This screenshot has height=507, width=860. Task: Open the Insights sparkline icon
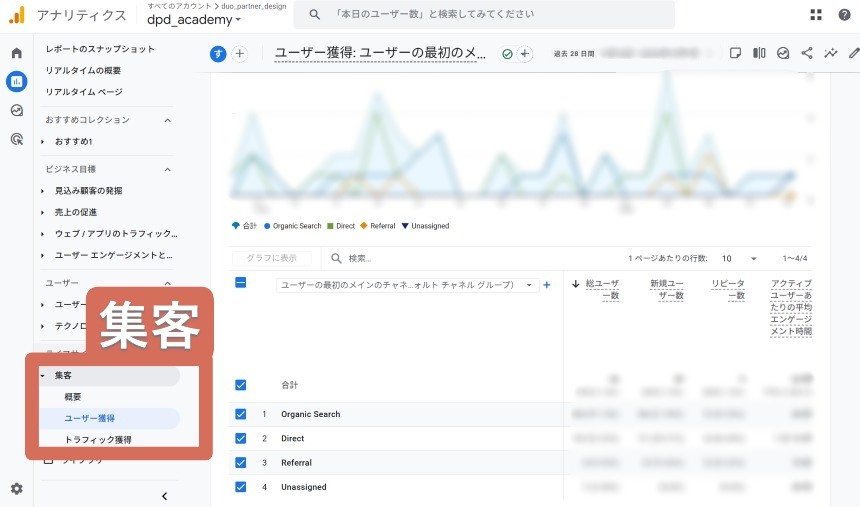click(831, 53)
